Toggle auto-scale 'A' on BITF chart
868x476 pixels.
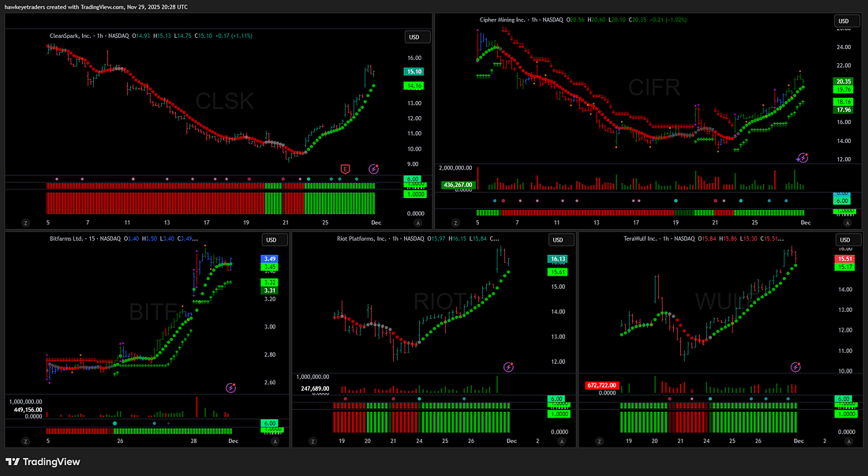(275, 441)
